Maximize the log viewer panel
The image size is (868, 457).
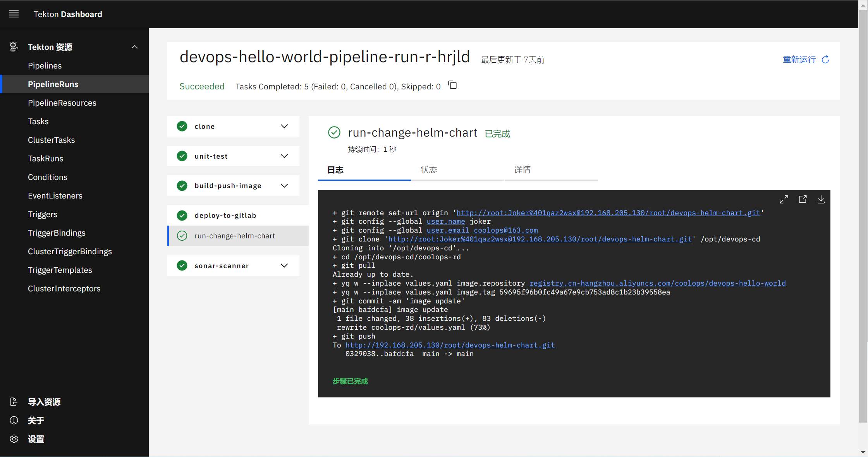coord(784,199)
